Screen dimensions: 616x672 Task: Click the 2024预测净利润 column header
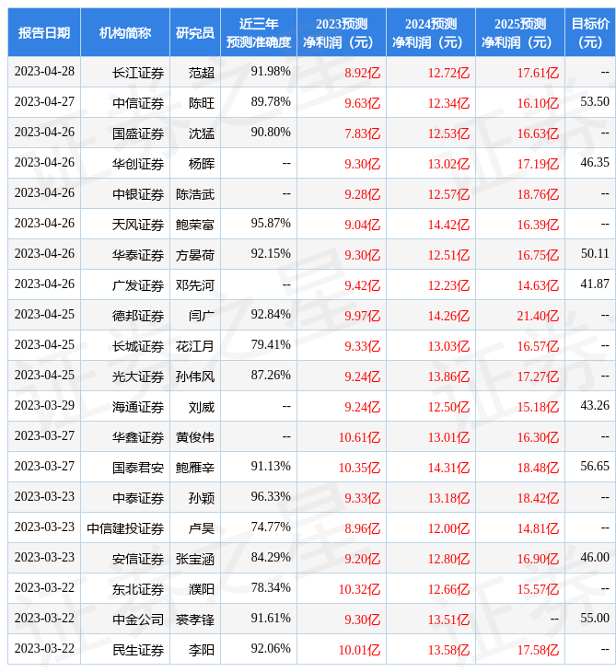pyautogui.click(x=431, y=32)
